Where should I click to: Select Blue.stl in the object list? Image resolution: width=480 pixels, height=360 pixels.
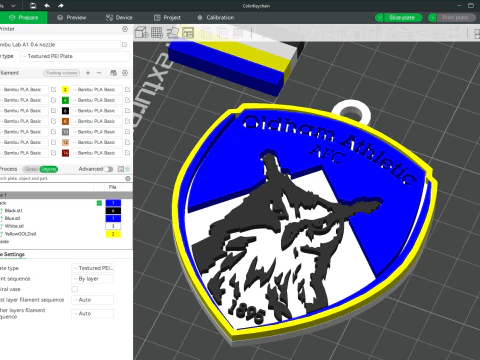[12, 218]
